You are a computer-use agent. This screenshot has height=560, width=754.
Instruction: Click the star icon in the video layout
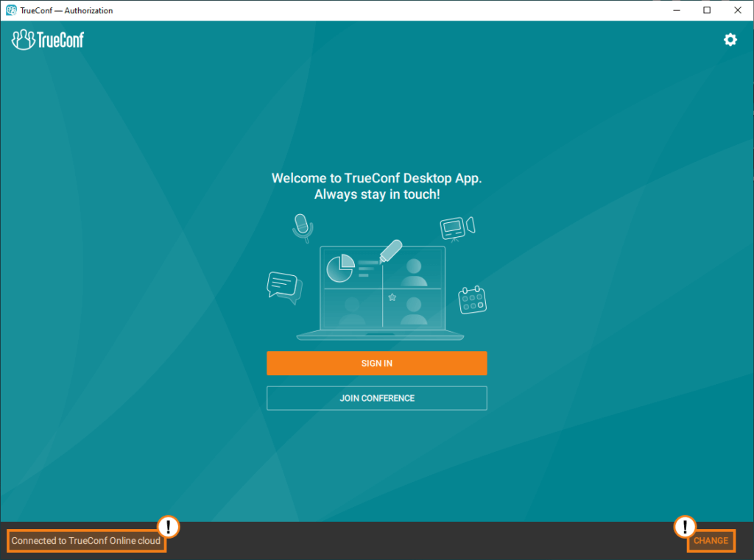click(392, 297)
